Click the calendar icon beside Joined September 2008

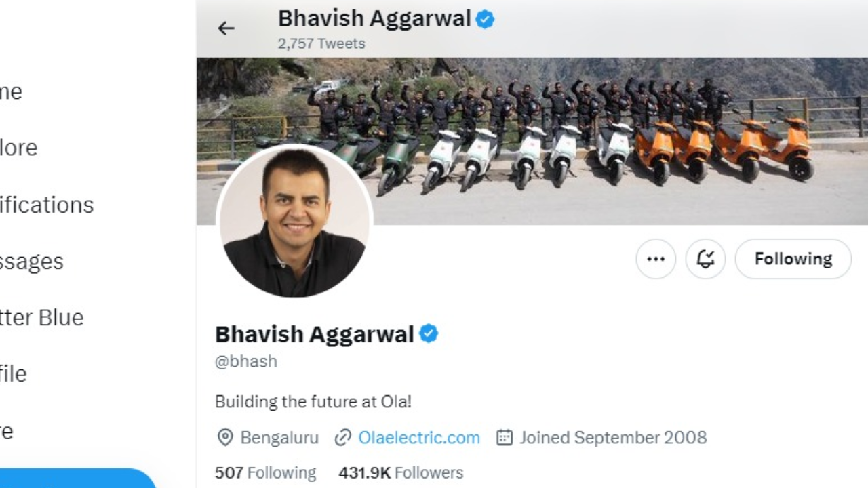[505, 438]
